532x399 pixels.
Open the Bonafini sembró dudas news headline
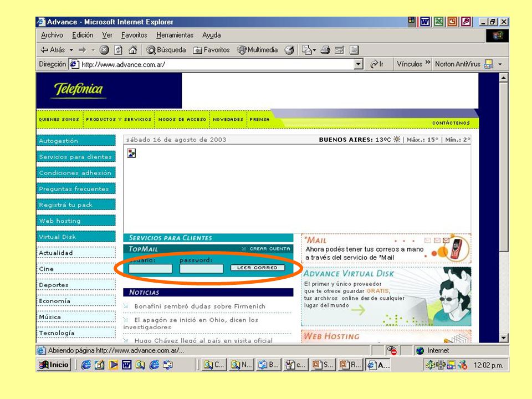point(200,306)
